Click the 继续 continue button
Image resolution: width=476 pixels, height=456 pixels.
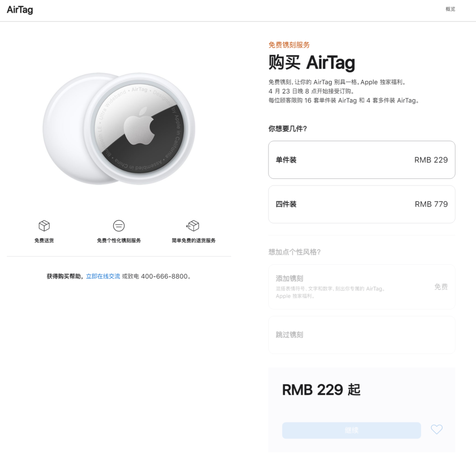pos(351,430)
